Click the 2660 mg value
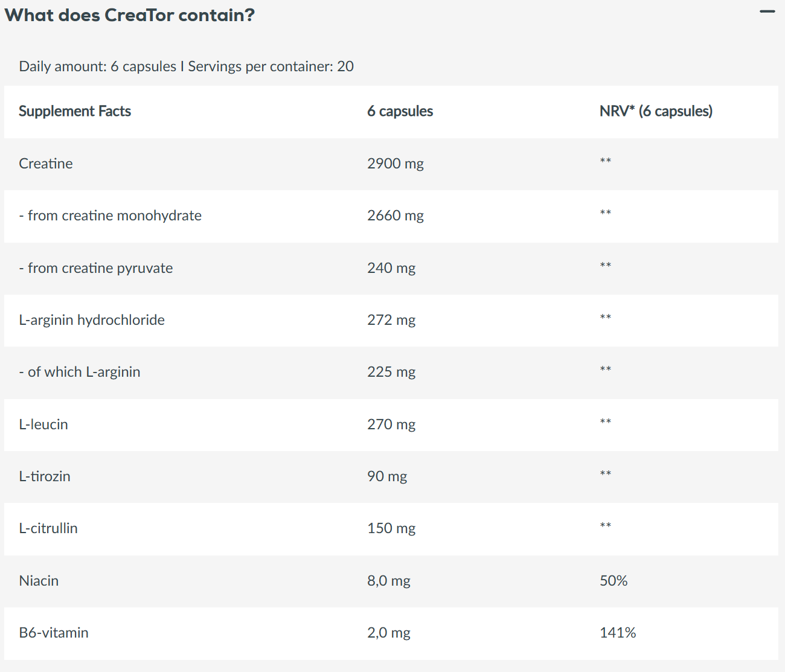785x672 pixels. point(396,216)
